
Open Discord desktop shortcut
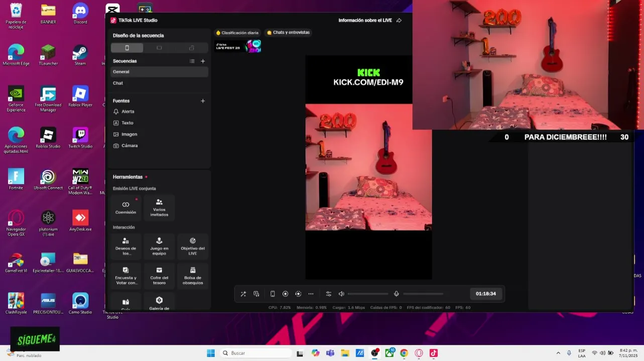[x=80, y=14]
